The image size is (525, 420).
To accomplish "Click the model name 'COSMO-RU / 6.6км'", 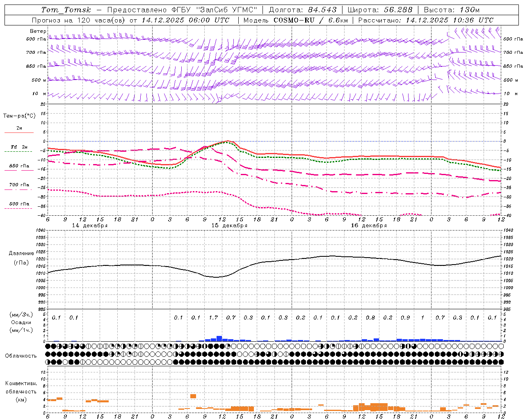I will (310, 20).
